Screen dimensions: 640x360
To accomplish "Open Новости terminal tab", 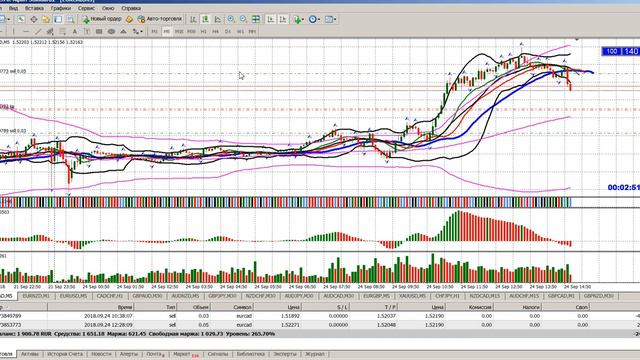I will [101, 354].
